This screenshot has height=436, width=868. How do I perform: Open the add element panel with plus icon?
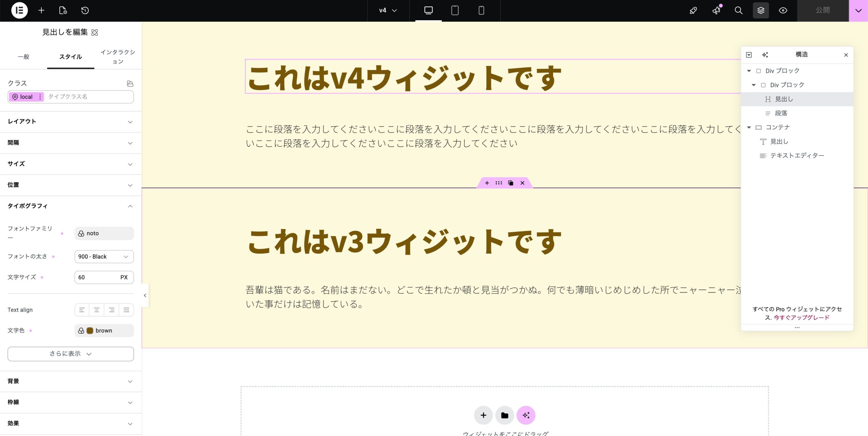41,11
